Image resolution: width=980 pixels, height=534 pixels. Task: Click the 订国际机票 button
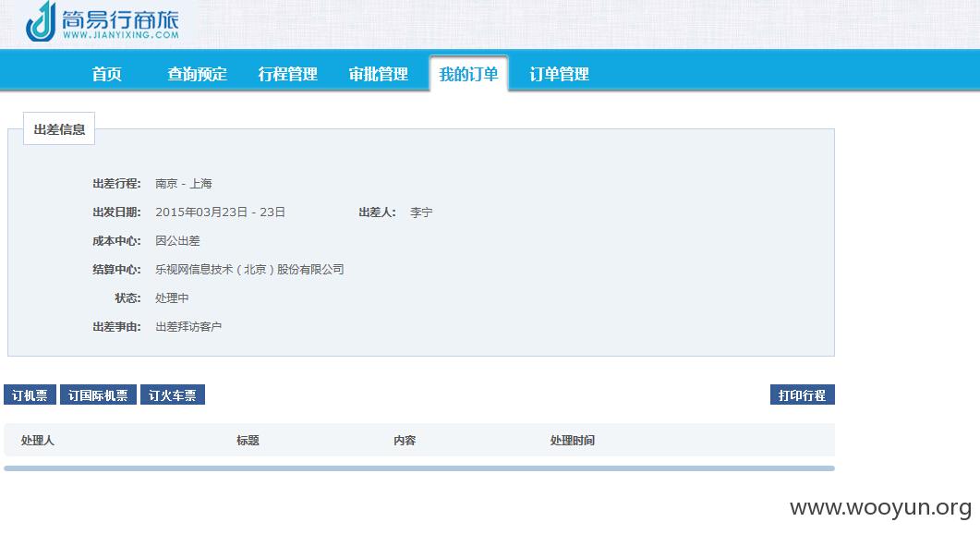coord(98,395)
